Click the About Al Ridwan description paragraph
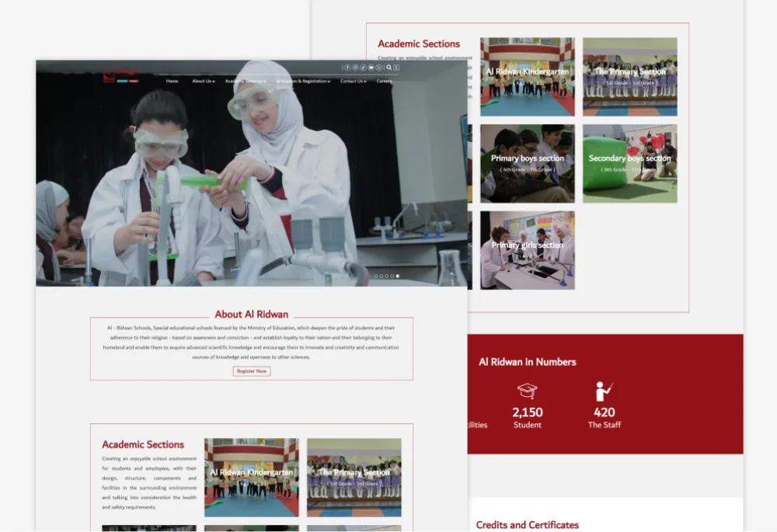 (x=251, y=342)
